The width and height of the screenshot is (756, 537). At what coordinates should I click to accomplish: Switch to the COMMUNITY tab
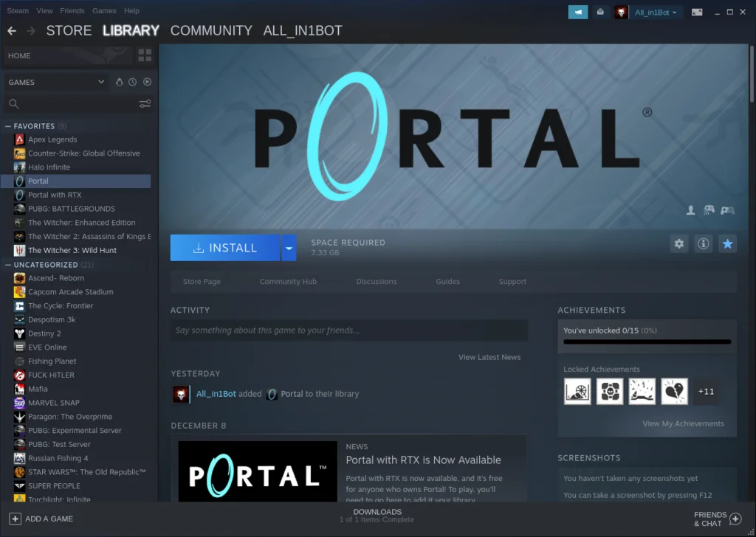tap(211, 30)
